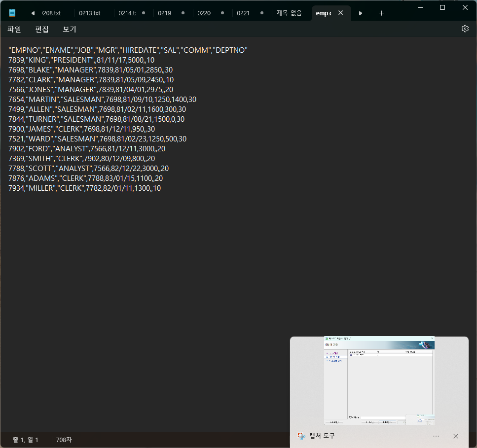Click the line for JONES
477x448 pixels.
click(x=91, y=90)
